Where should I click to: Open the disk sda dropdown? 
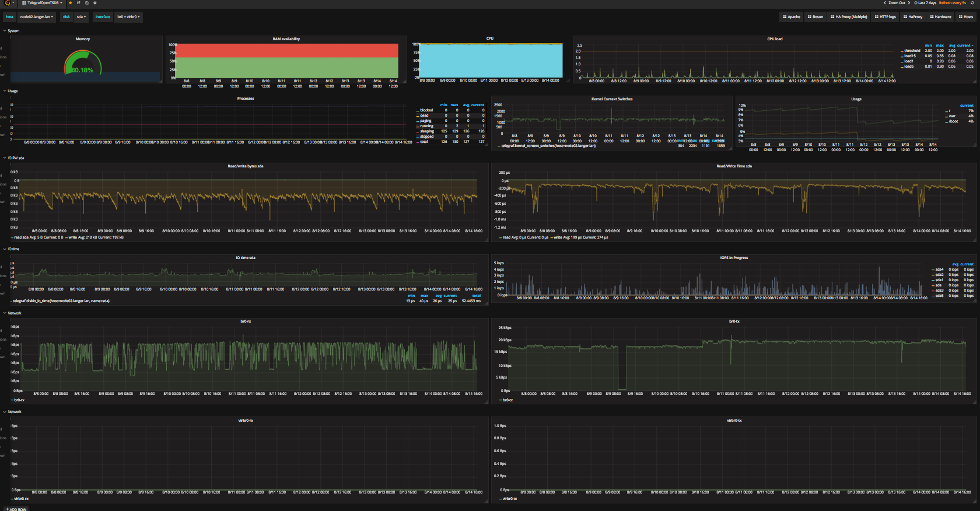(x=81, y=17)
